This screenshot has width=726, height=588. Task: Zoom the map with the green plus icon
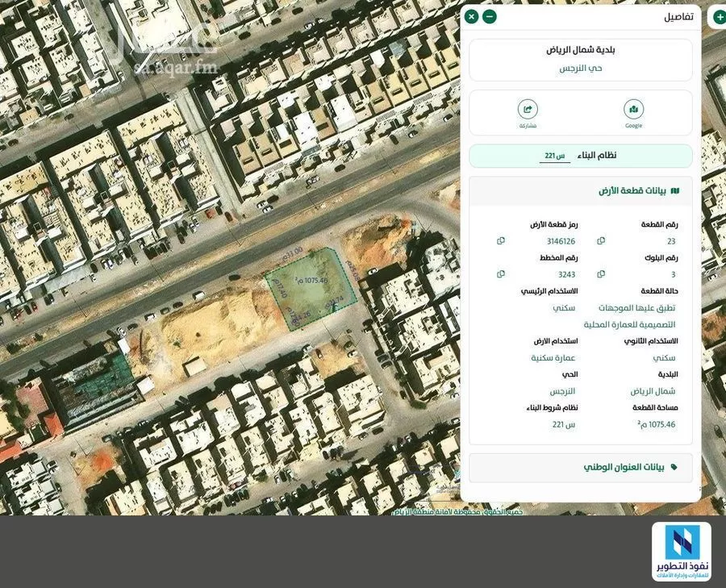[719, 15]
